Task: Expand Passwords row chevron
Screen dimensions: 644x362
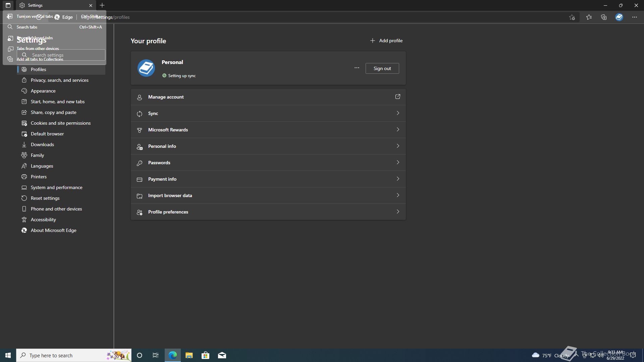Action: click(398, 163)
